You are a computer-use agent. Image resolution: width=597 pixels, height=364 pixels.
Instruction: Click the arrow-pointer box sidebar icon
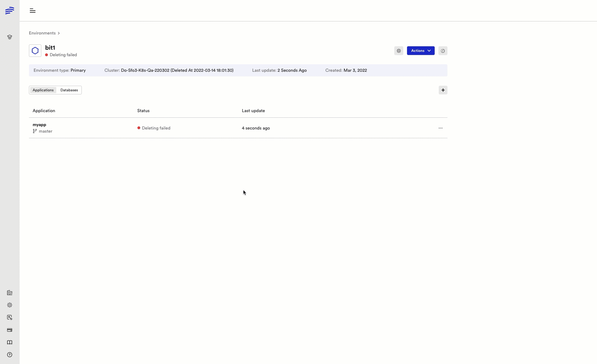[x=10, y=317]
